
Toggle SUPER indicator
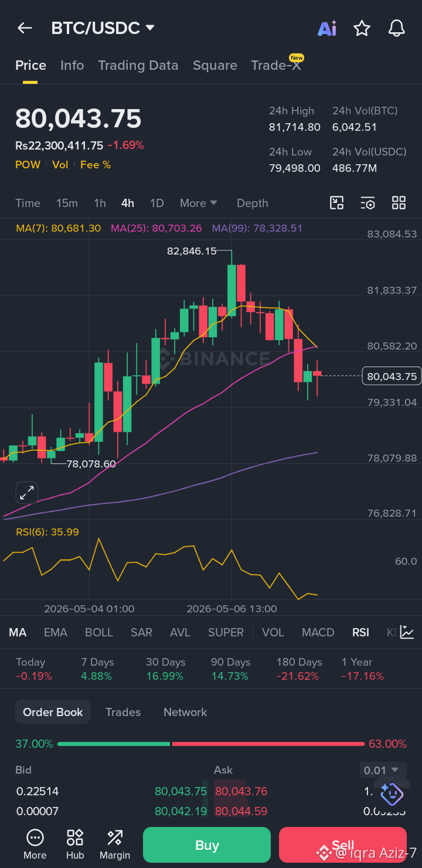[x=226, y=632]
